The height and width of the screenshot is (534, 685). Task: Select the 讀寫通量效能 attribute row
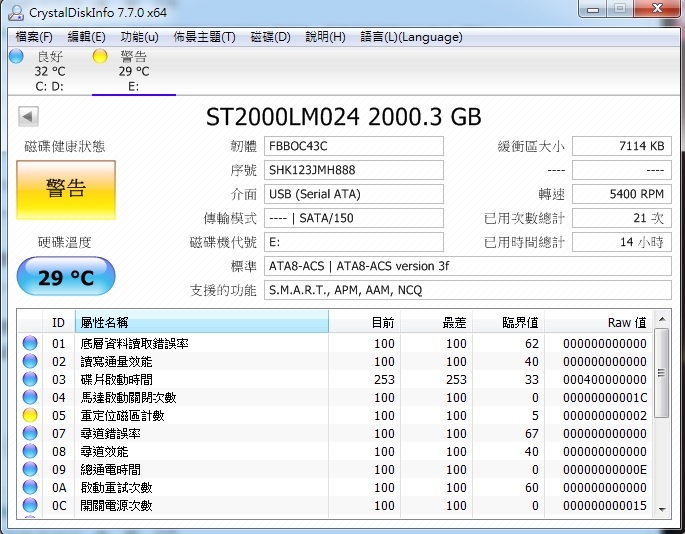click(x=335, y=361)
